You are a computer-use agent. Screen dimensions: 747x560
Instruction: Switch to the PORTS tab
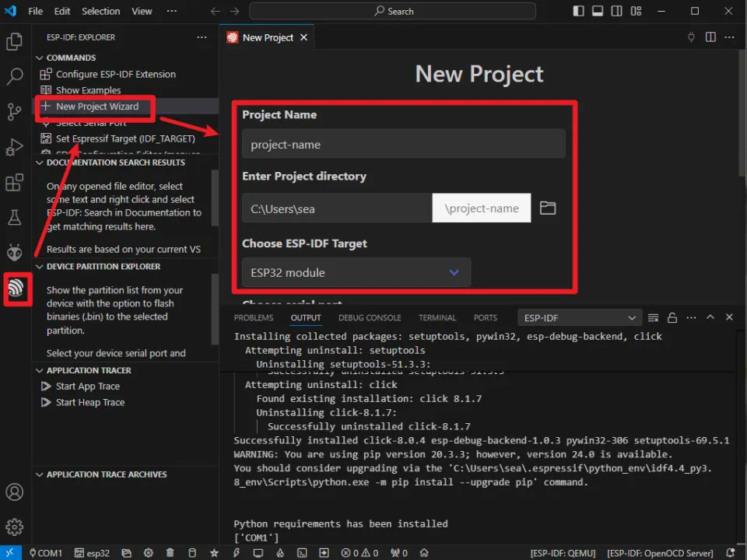pos(486,317)
